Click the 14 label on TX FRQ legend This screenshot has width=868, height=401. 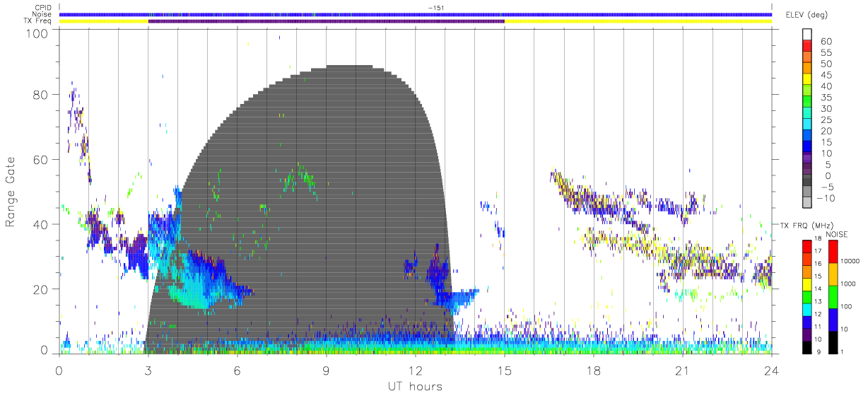point(818,289)
